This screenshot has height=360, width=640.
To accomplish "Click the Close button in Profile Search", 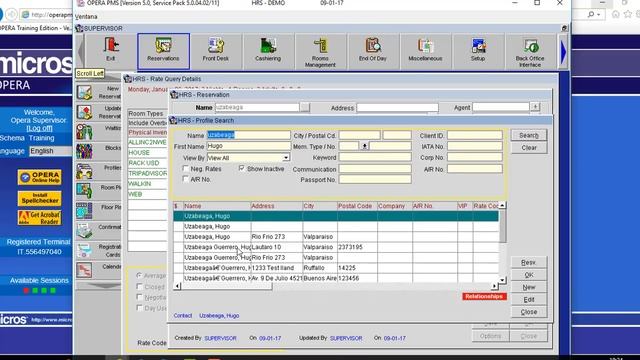I will pyautogui.click(x=529, y=312).
